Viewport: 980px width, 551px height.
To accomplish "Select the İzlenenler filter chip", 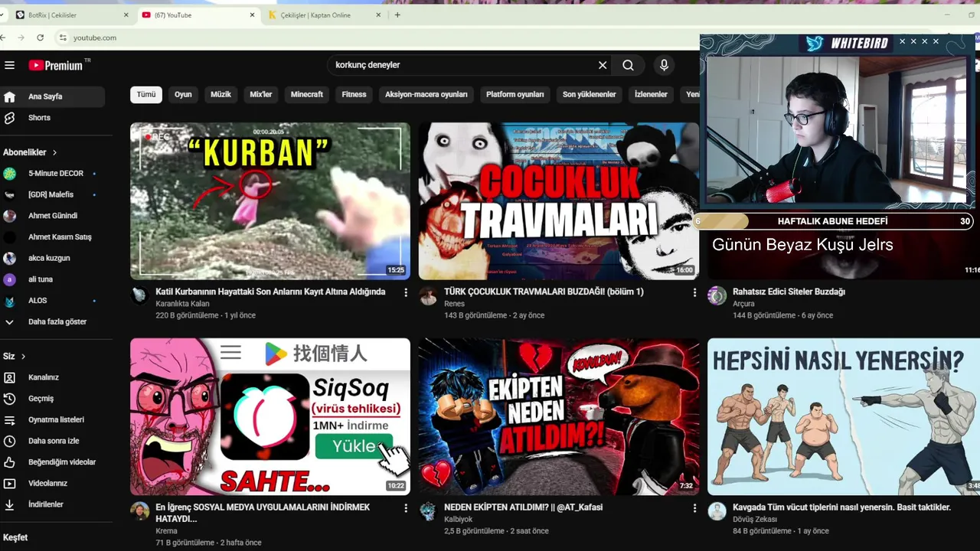I will point(651,95).
